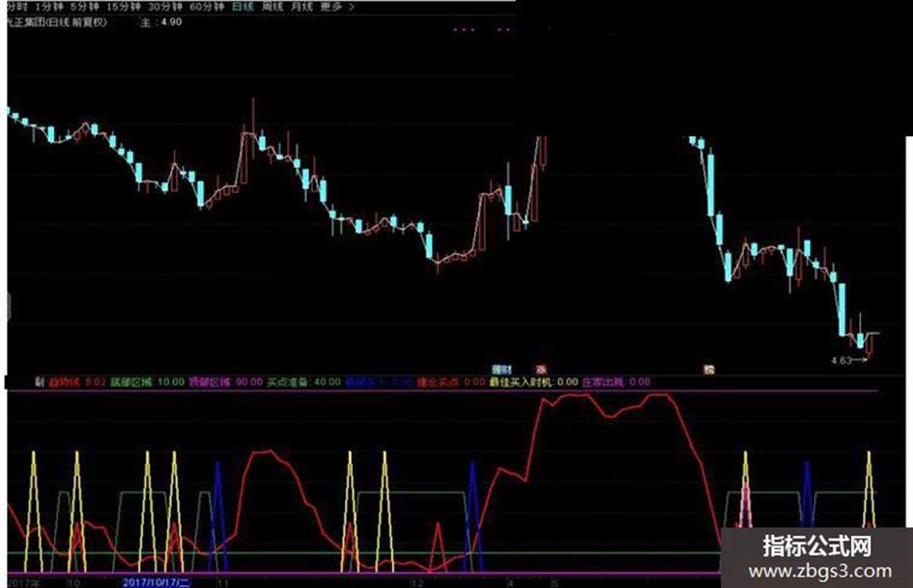Switch to the 60分钟 period tab

207,7
